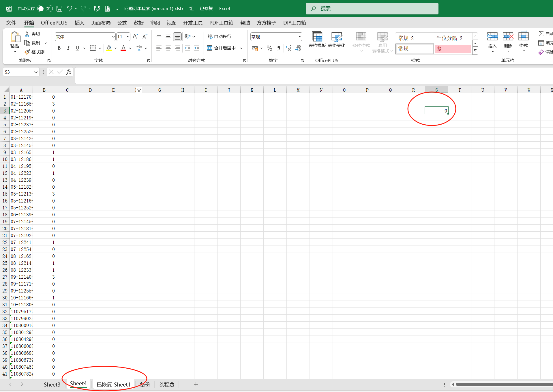Click decrease decimal icon

[298, 48]
